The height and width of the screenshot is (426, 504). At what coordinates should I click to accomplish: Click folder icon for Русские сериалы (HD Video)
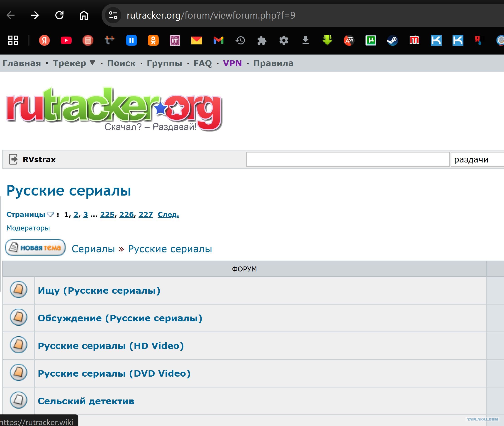pyautogui.click(x=19, y=345)
